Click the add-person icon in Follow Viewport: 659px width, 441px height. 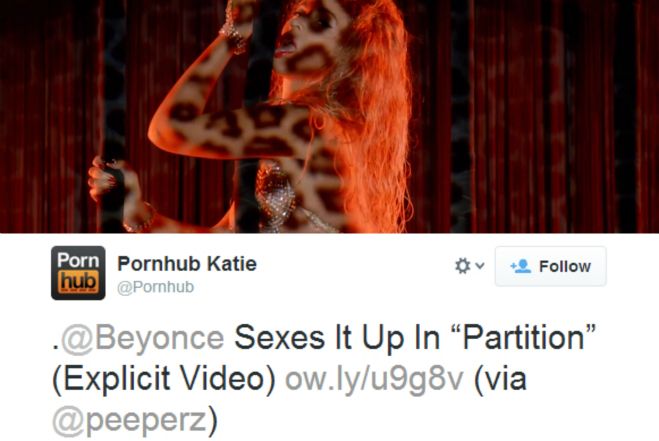[521, 266]
